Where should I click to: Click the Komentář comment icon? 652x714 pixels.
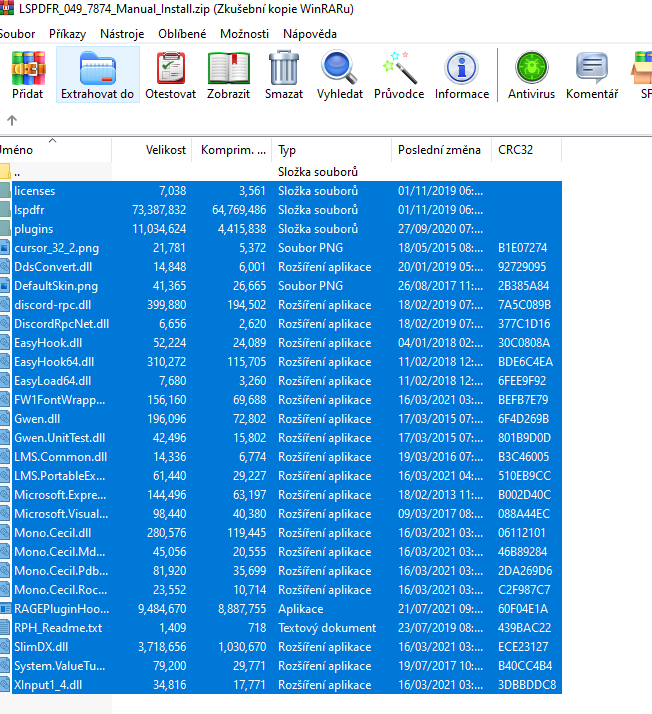click(592, 68)
